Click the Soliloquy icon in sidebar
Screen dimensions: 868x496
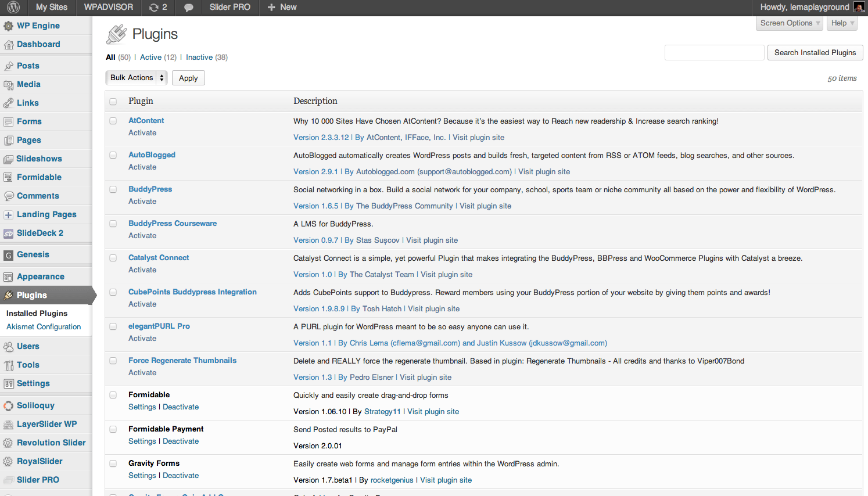[8, 406]
